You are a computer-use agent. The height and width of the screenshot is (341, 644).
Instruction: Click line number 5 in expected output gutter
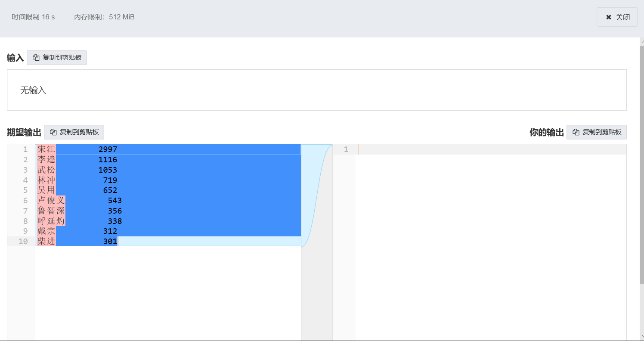click(x=25, y=190)
